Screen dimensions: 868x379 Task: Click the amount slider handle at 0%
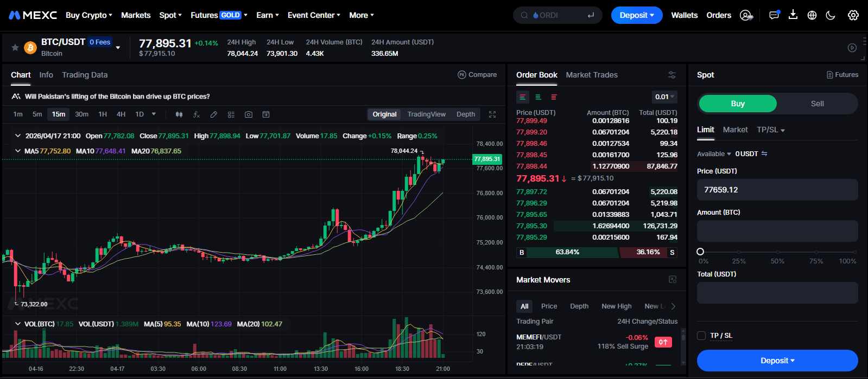(x=700, y=252)
